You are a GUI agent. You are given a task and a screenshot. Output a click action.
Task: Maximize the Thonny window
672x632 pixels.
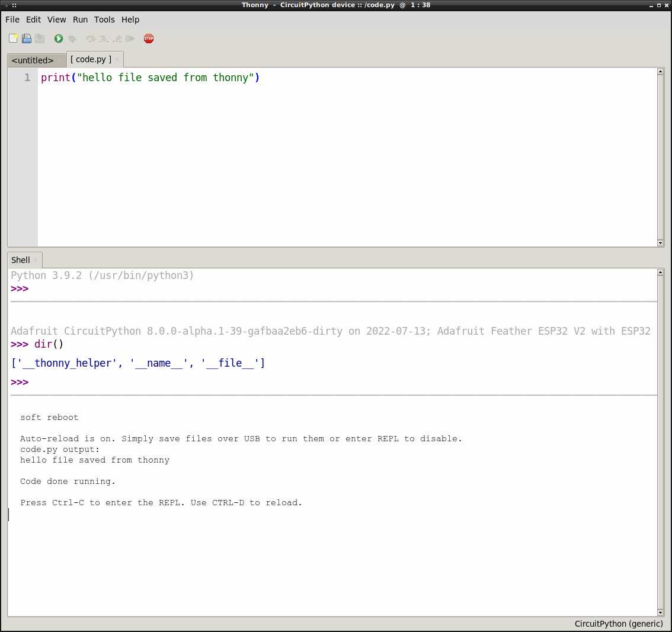pos(659,5)
